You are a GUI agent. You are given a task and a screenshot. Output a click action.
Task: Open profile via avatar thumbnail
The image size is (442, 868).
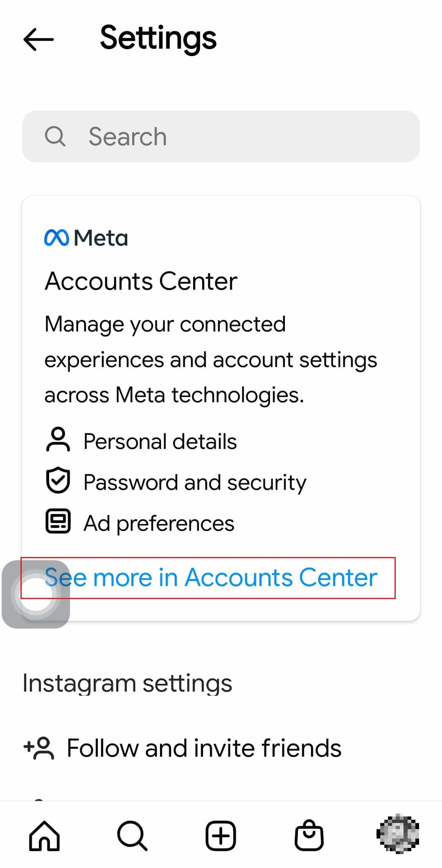pyautogui.click(x=397, y=834)
